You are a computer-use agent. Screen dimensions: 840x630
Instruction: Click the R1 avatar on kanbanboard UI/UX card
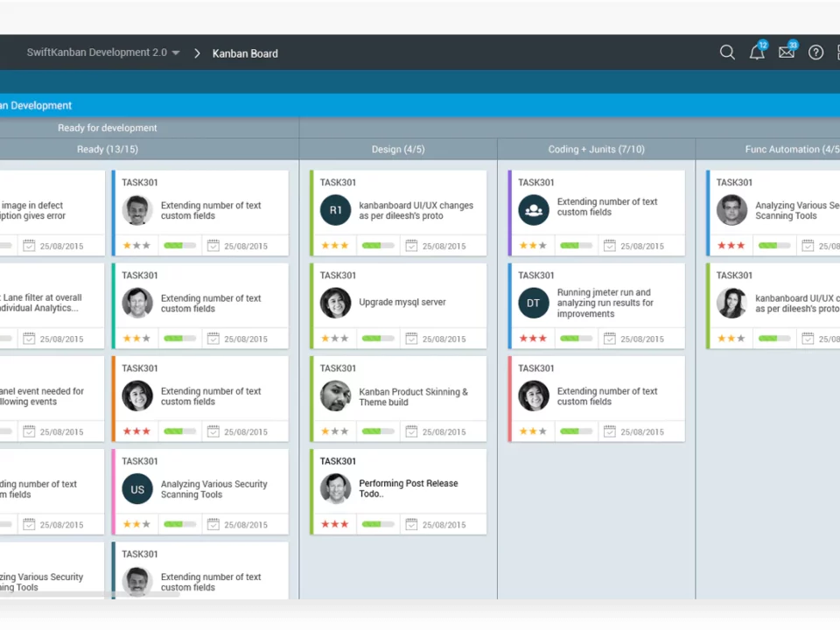pyautogui.click(x=335, y=210)
